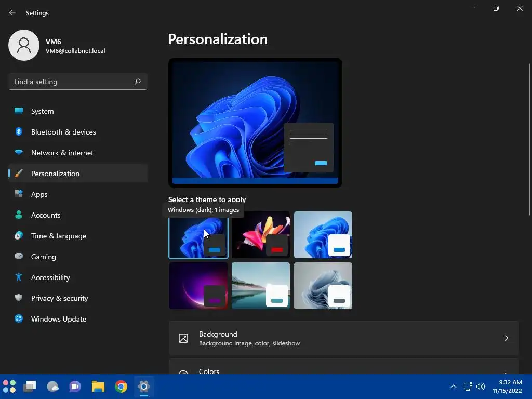Click the network tray icon
The width and height of the screenshot is (532, 399).
point(468,387)
